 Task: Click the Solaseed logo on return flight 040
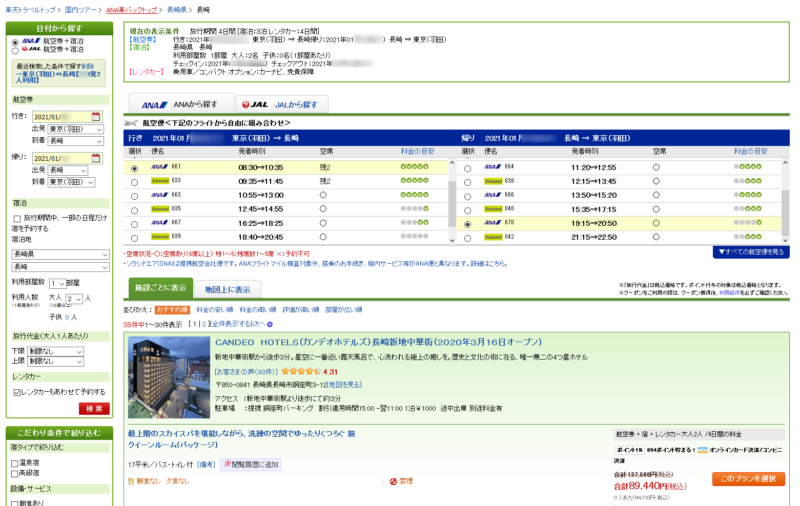click(x=493, y=209)
